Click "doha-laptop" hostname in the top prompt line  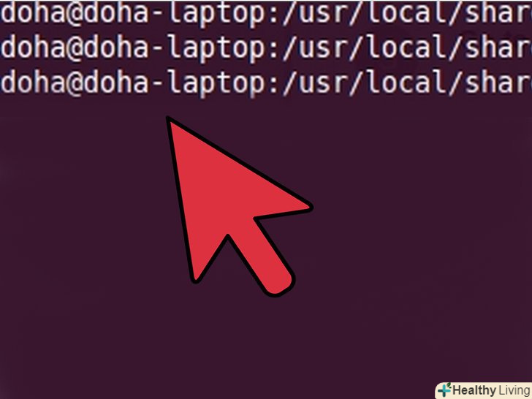point(174,15)
